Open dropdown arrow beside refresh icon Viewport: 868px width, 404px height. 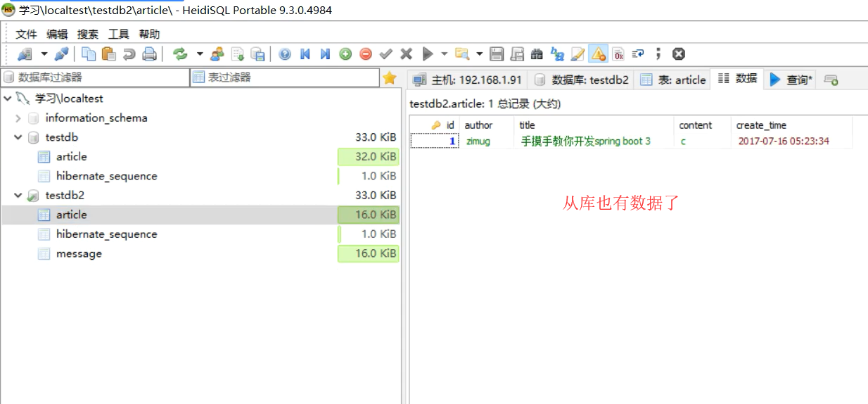tap(199, 54)
